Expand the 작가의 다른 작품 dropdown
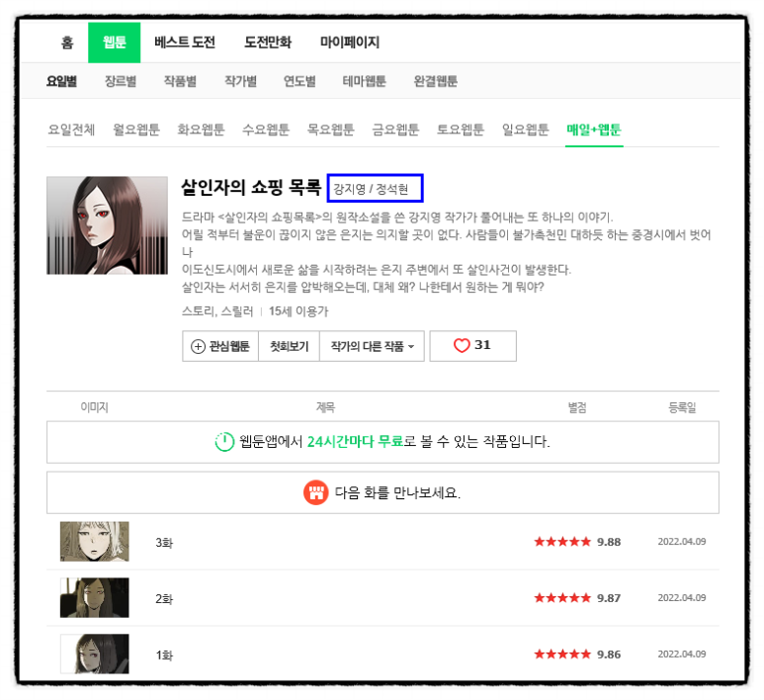764x700 pixels. click(372, 347)
